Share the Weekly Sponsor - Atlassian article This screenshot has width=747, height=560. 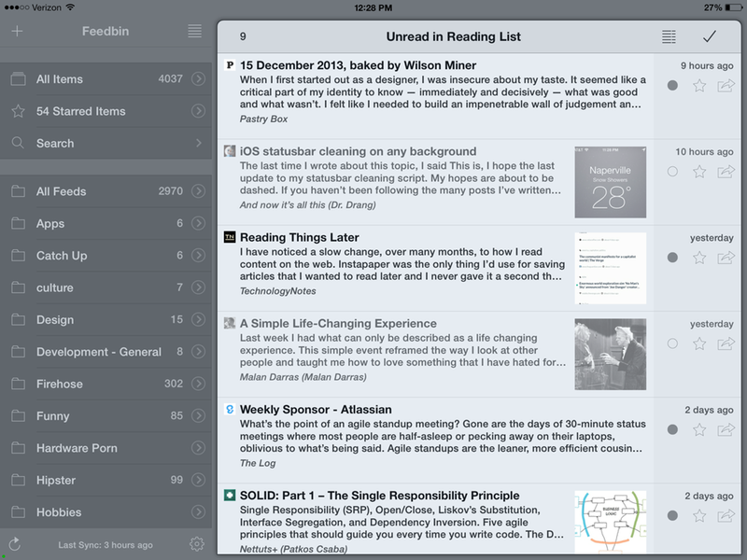click(726, 429)
